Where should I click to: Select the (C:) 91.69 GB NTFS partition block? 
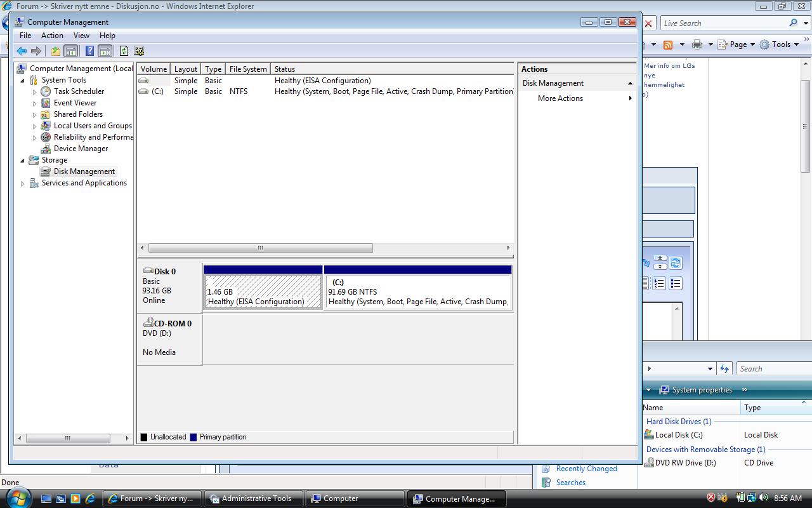tap(417, 292)
